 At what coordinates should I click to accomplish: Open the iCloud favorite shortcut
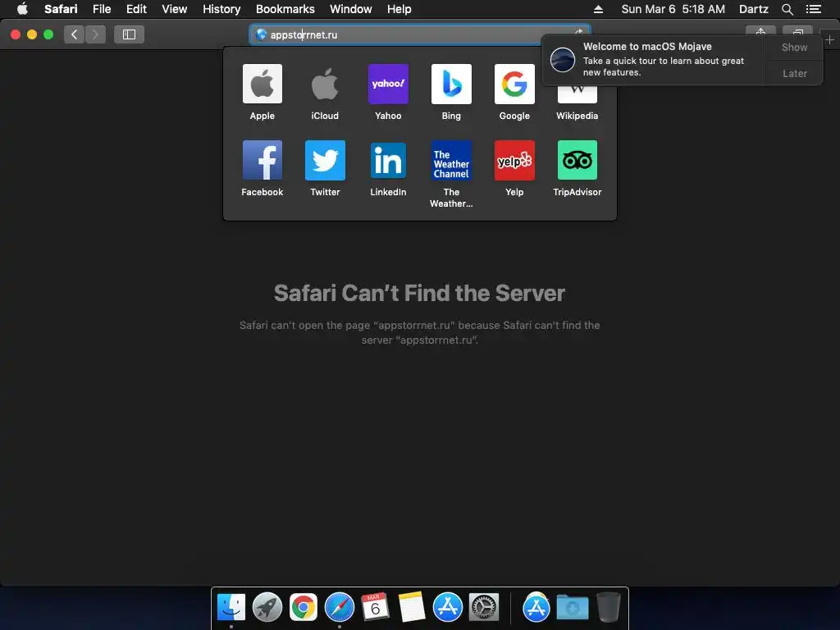325,84
